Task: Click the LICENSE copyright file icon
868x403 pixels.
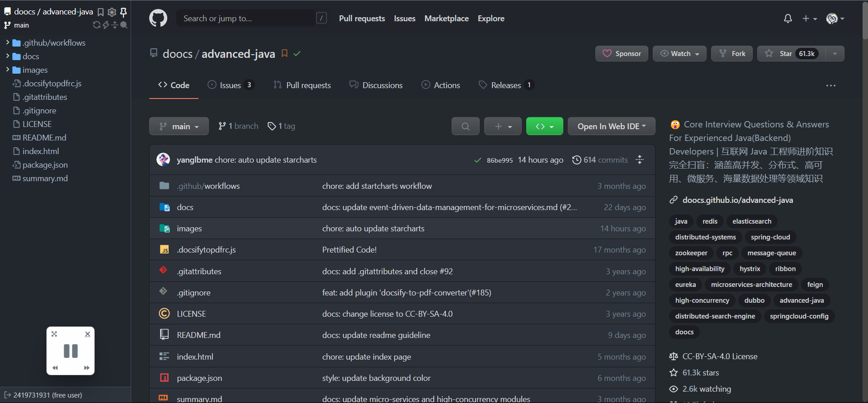Action: 164,314
